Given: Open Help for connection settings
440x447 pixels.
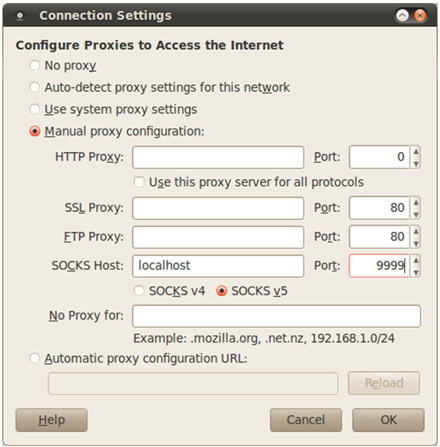Looking at the screenshot, I should pyautogui.click(x=51, y=420).
